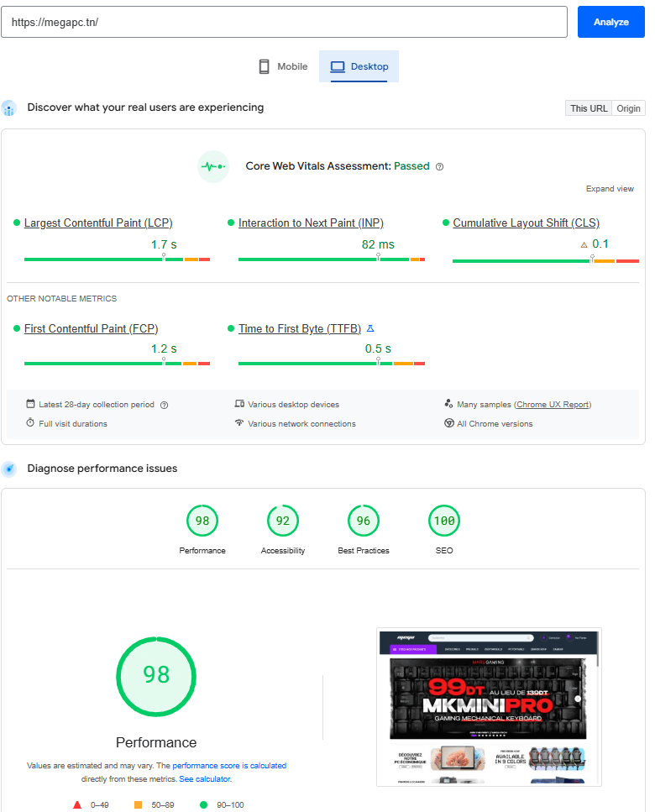Image resolution: width=655 pixels, height=812 pixels.
Task: Switch to This URL data view
Action: [589, 108]
